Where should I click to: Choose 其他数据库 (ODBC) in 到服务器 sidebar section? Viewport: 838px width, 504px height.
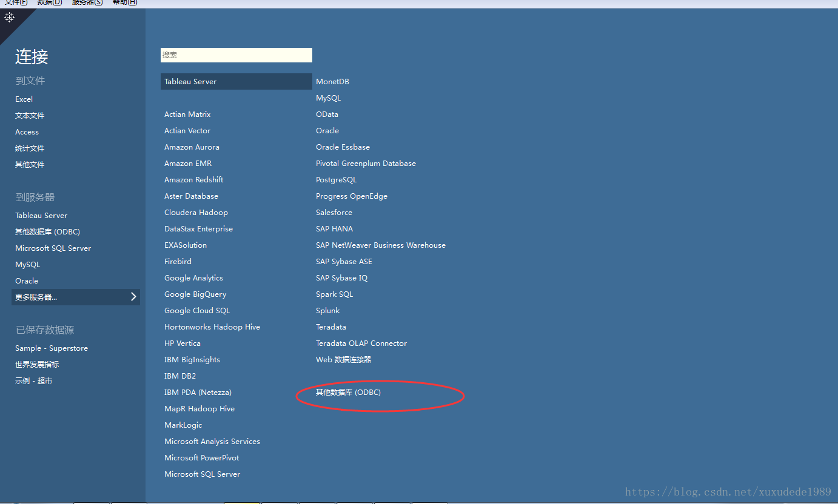[47, 232]
